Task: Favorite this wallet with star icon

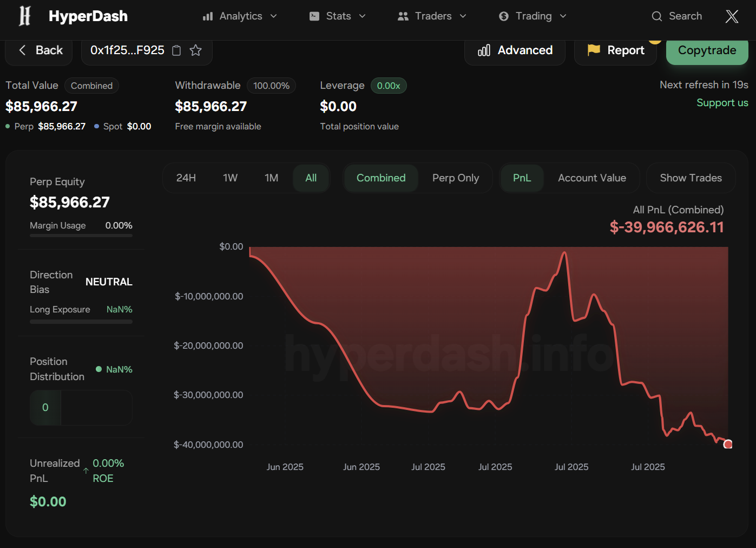Action: pos(196,50)
